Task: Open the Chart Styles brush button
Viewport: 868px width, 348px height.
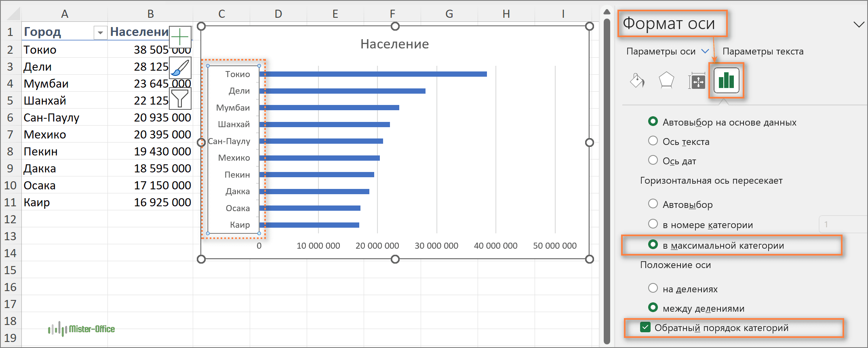Action: (x=180, y=68)
